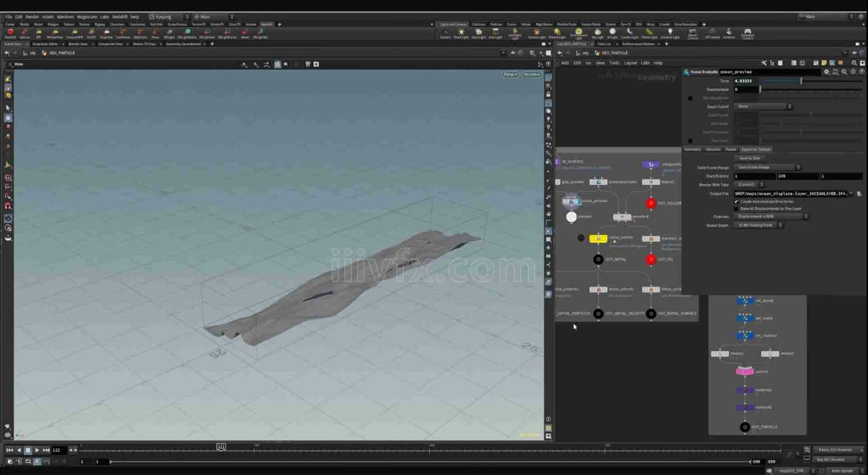Image resolution: width=868 pixels, height=475 pixels.
Task: Select the red OUT_COLLIDER null node
Action: [x=651, y=203]
